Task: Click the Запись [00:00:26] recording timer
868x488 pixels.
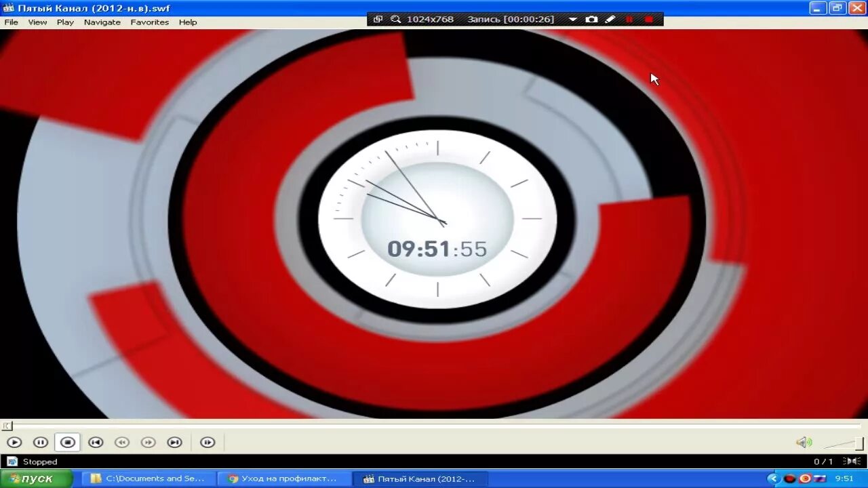Action: (x=511, y=19)
